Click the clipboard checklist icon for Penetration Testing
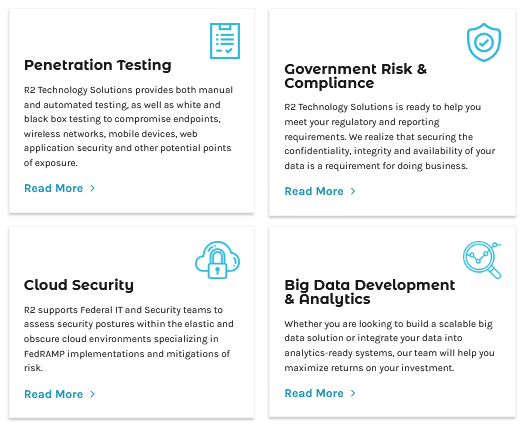524x429 pixels. point(225,41)
